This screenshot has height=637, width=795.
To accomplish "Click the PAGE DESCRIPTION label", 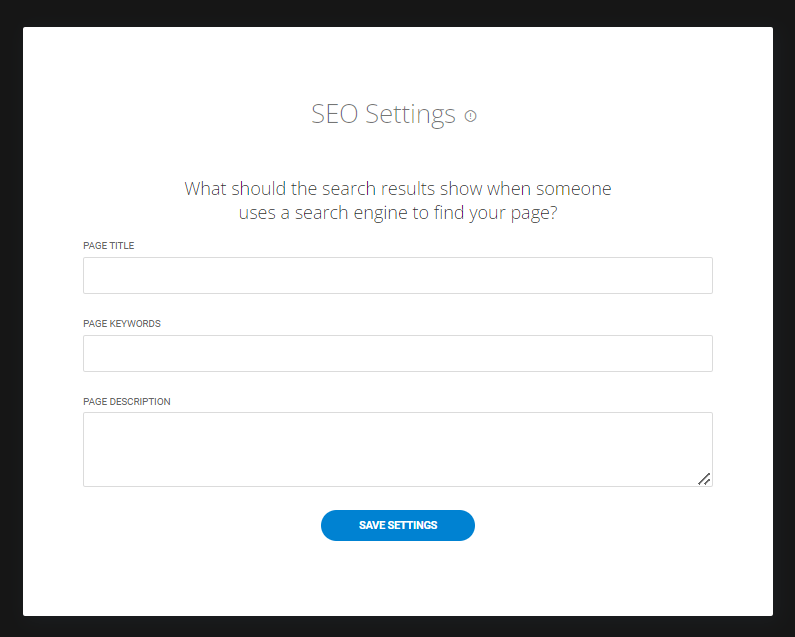I will [127, 402].
